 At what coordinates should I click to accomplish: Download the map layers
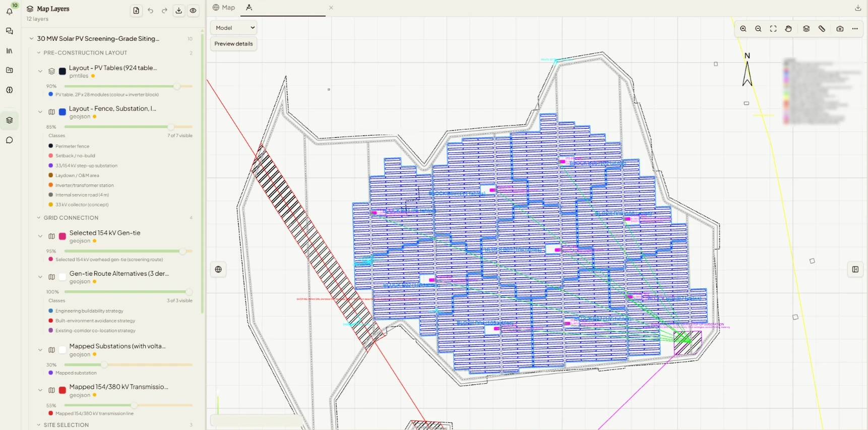179,11
